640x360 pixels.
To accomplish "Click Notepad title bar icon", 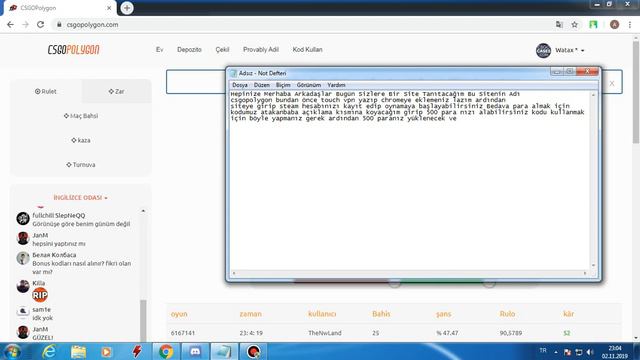I will [x=233, y=73].
